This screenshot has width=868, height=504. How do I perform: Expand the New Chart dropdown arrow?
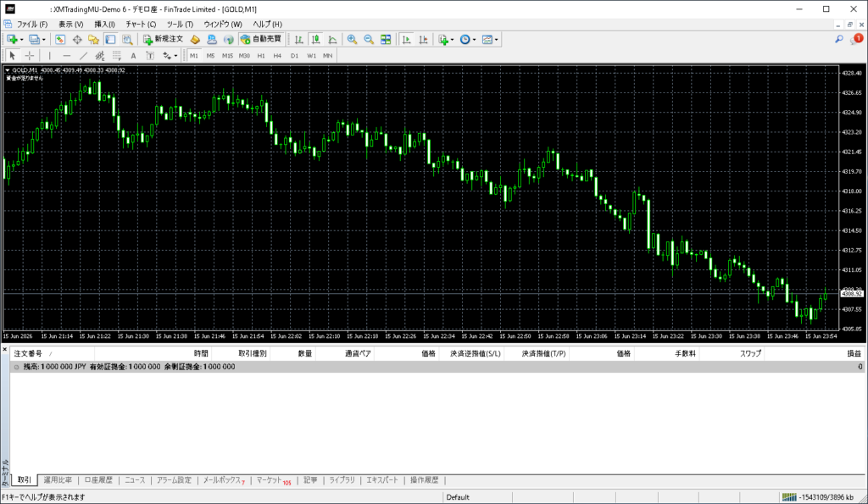tap(21, 40)
